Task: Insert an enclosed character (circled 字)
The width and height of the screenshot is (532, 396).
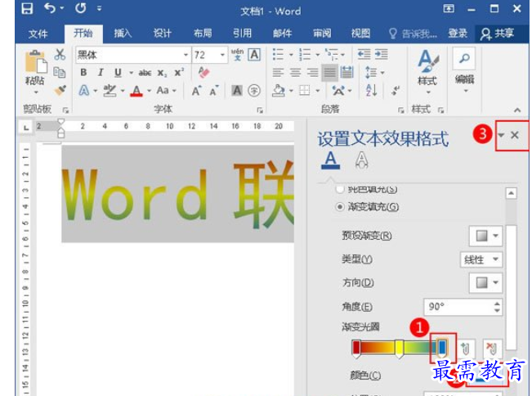Action: [254, 90]
